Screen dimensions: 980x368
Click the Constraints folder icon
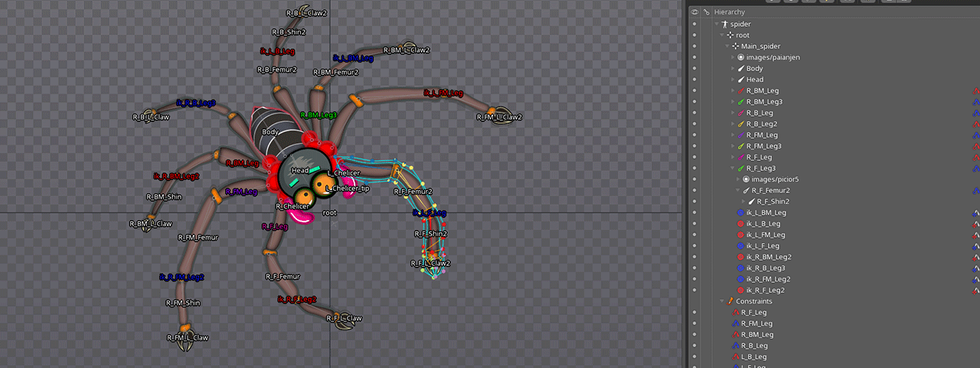[x=730, y=301]
